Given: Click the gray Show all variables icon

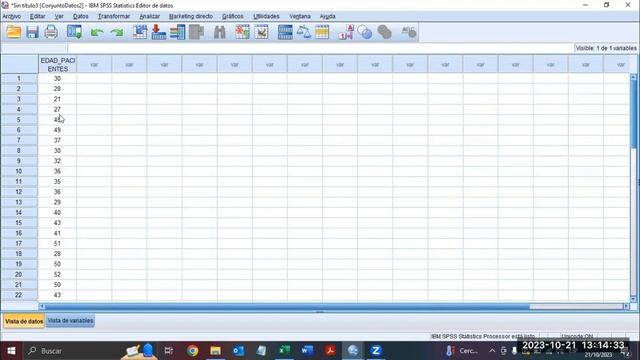Looking at the screenshot, I should [384, 32].
